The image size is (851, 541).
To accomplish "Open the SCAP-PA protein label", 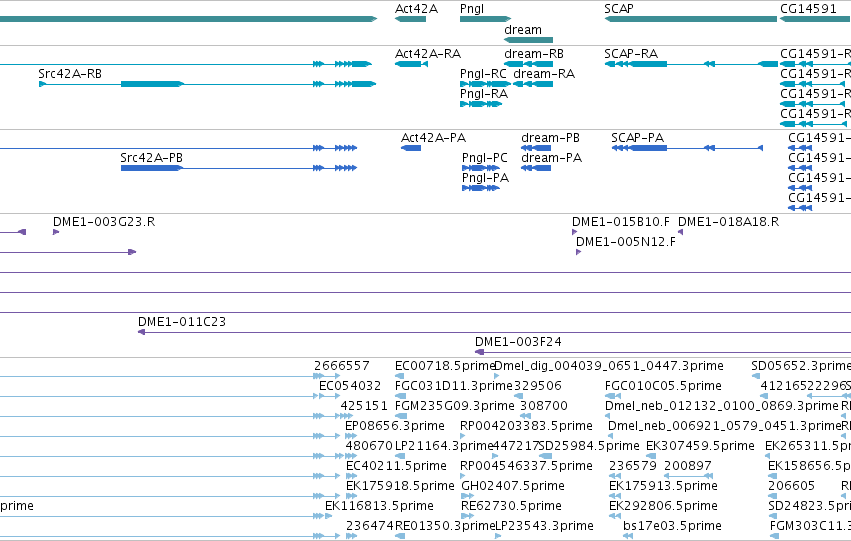I will (x=638, y=138).
